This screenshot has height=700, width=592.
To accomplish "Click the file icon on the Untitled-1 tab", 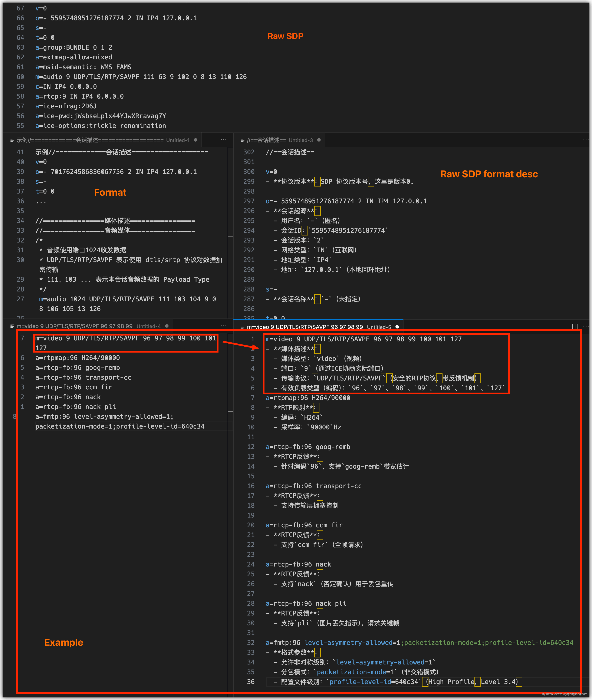I will coord(12,140).
